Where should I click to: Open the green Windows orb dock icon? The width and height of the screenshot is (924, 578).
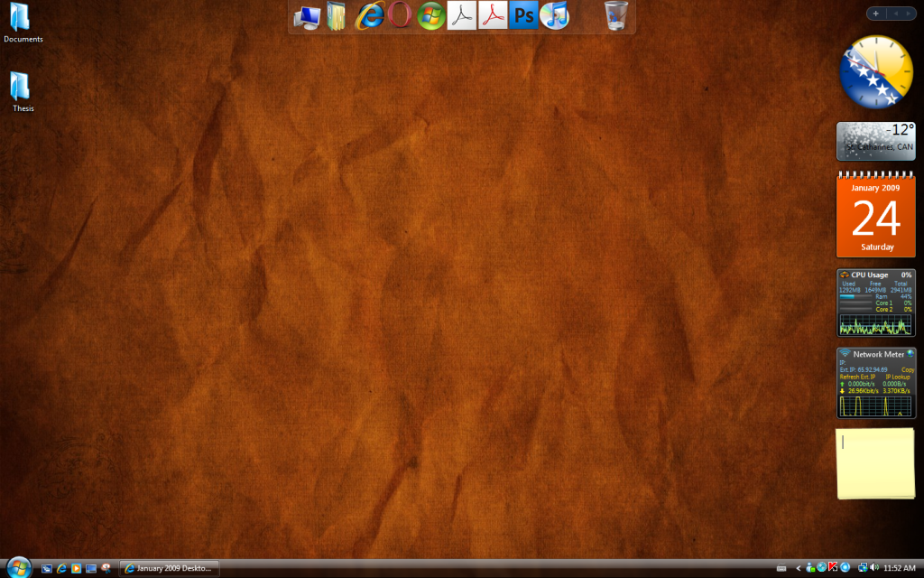(430, 15)
